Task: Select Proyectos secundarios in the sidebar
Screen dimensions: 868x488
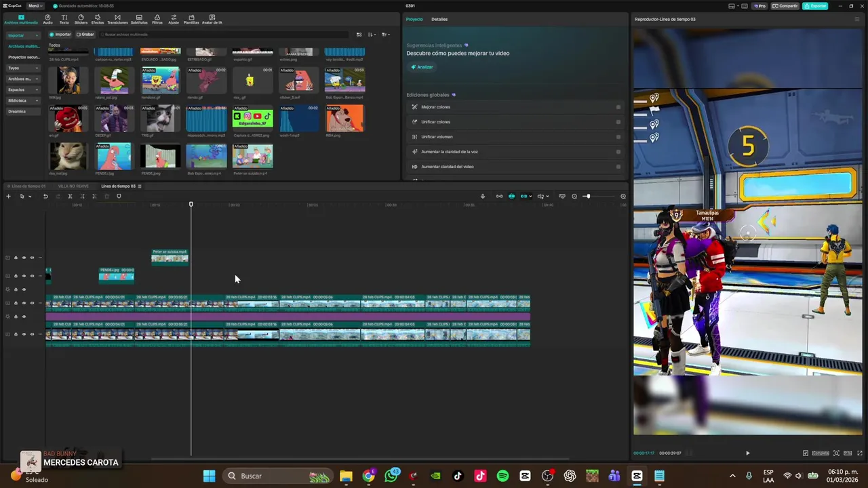Action: click(x=24, y=57)
